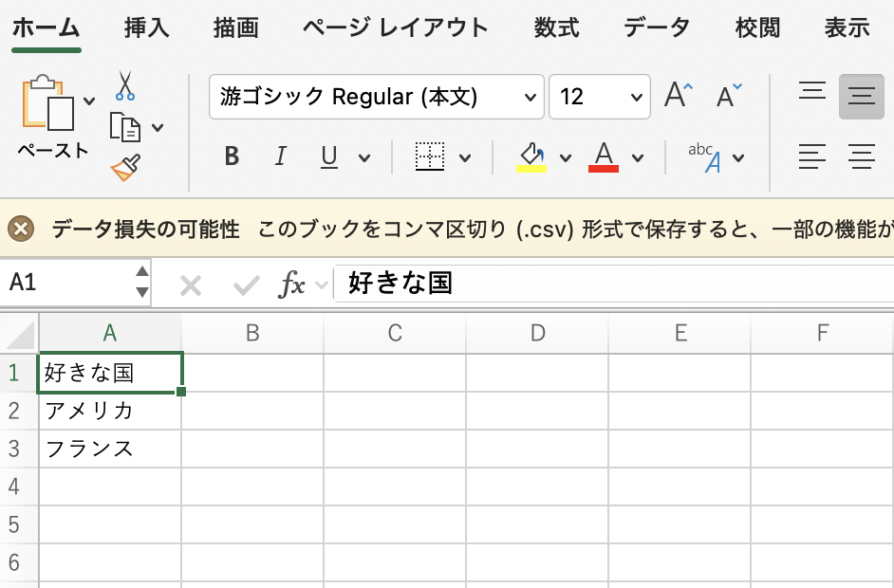This screenshot has height=588, width=894.
Task: Click the Paste clipboard icon
Action: click(x=47, y=104)
